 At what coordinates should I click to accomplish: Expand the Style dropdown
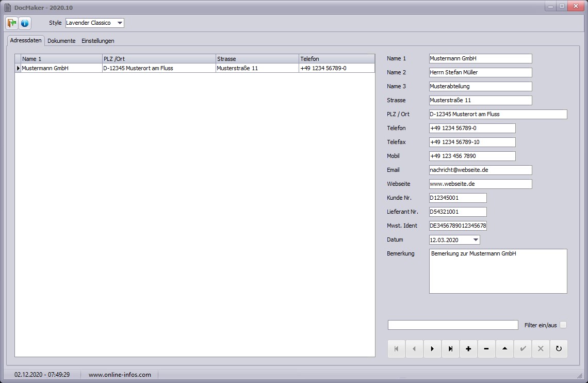tap(120, 23)
